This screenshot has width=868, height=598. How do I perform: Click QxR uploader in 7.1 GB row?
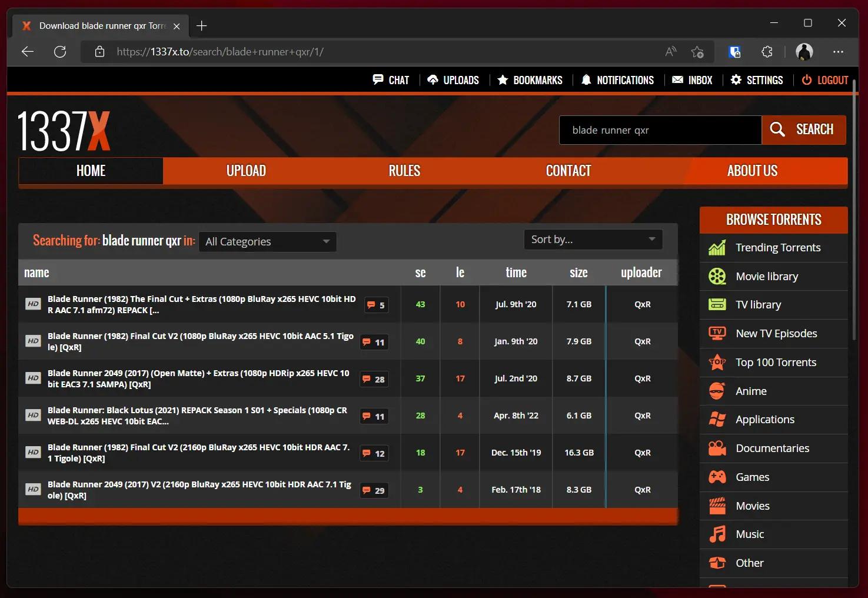click(643, 304)
